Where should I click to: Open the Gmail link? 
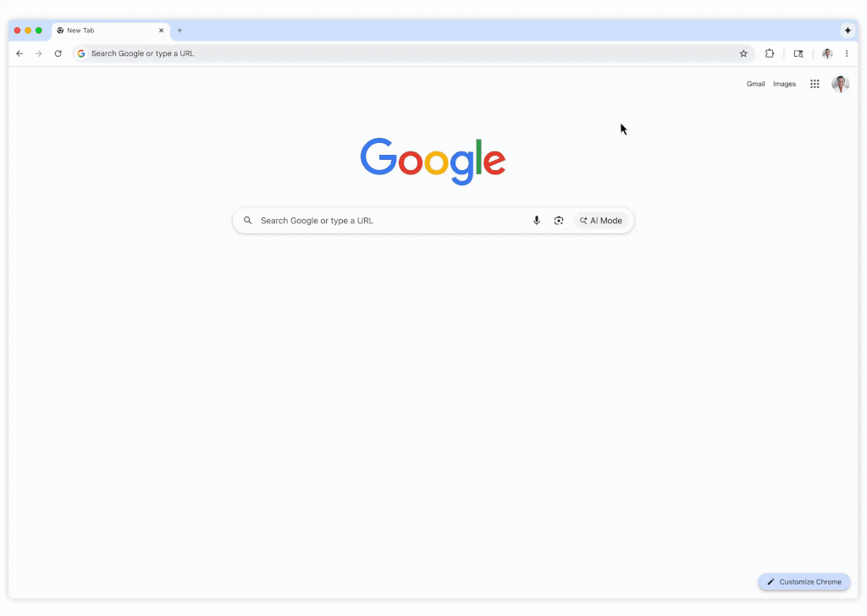[755, 84]
